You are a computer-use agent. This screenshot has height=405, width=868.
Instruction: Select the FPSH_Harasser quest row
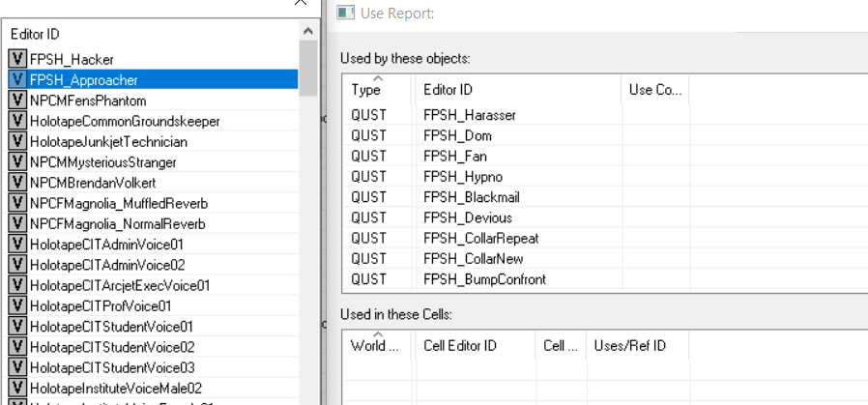[604, 115]
